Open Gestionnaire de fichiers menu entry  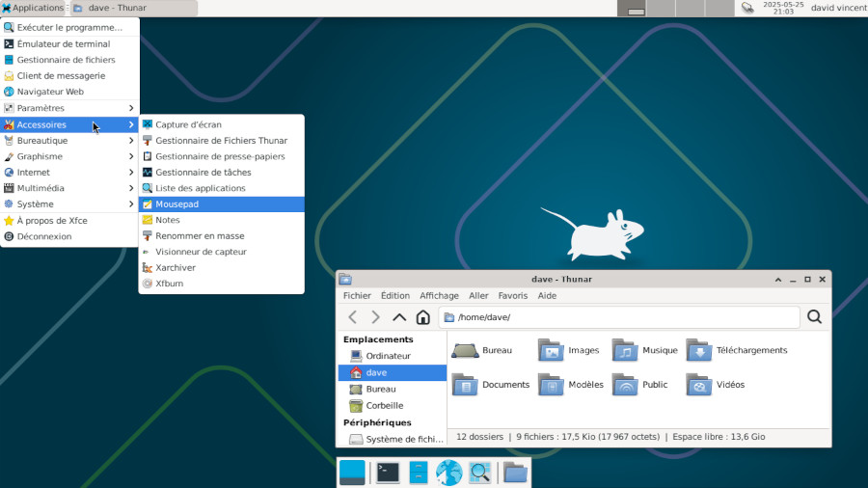tap(69, 60)
